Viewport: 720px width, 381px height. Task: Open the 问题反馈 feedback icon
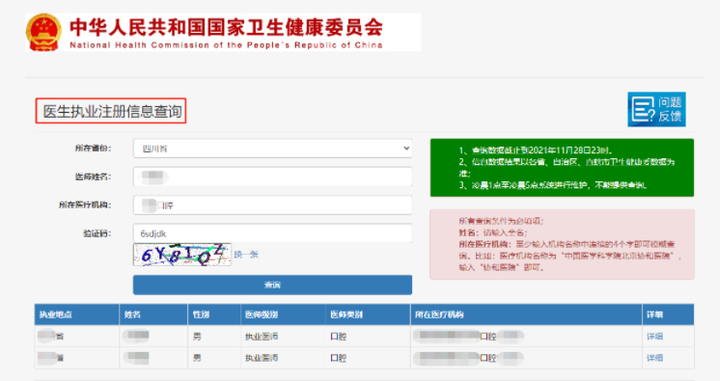click(657, 109)
